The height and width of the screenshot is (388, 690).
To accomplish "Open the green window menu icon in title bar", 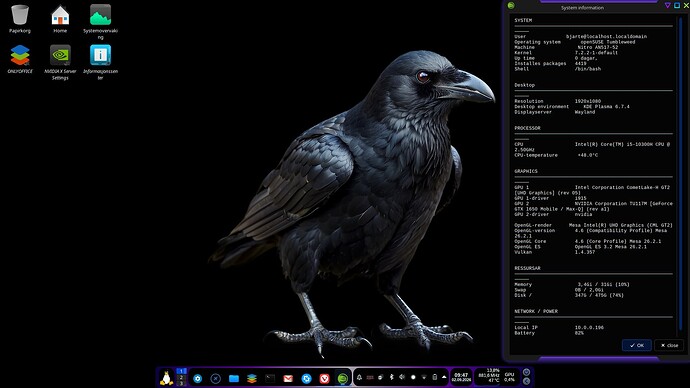I will pyautogui.click(x=511, y=5).
